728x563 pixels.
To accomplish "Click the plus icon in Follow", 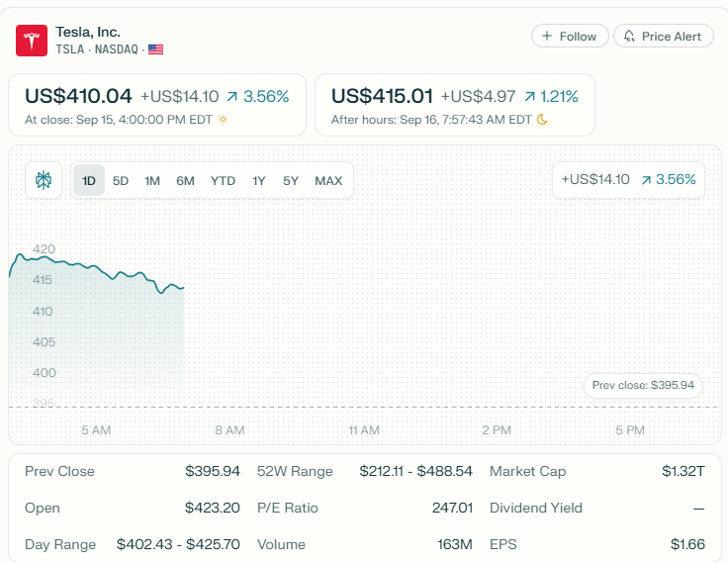I will pyautogui.click(x=547, y=37).
